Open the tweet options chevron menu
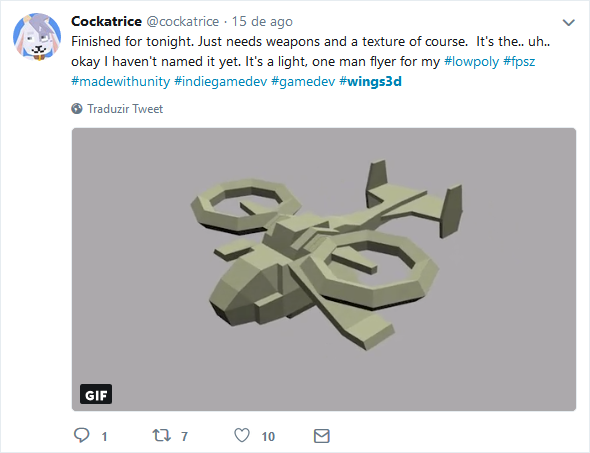The height and width of the screenshot is (453, 590). pos(568,23)
